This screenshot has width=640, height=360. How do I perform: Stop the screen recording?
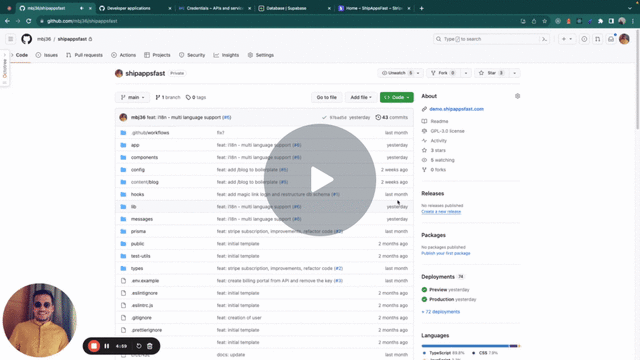click(x=94, y=346)
